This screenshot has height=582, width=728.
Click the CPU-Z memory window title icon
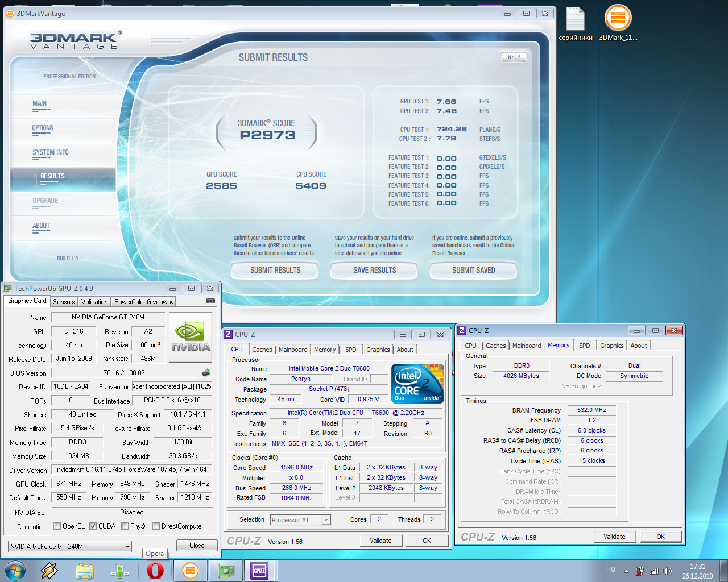(x=462, y=330)
